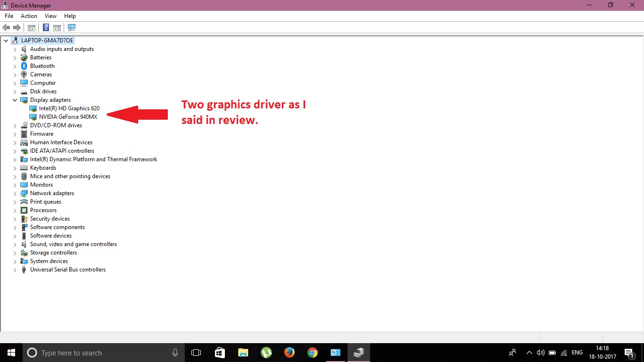The image size is (644, 362).
Task: Open the View menu
Action: coord(50,16)
